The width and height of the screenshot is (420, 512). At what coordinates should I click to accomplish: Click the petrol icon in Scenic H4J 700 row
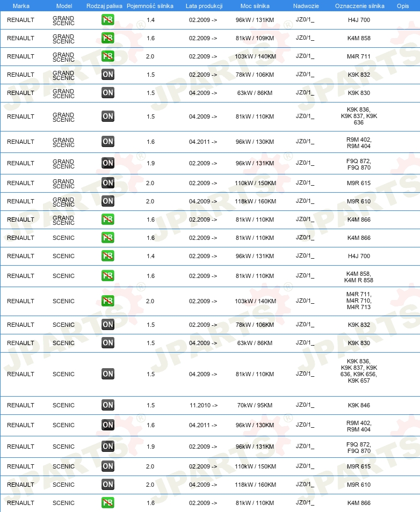[108, 256]
